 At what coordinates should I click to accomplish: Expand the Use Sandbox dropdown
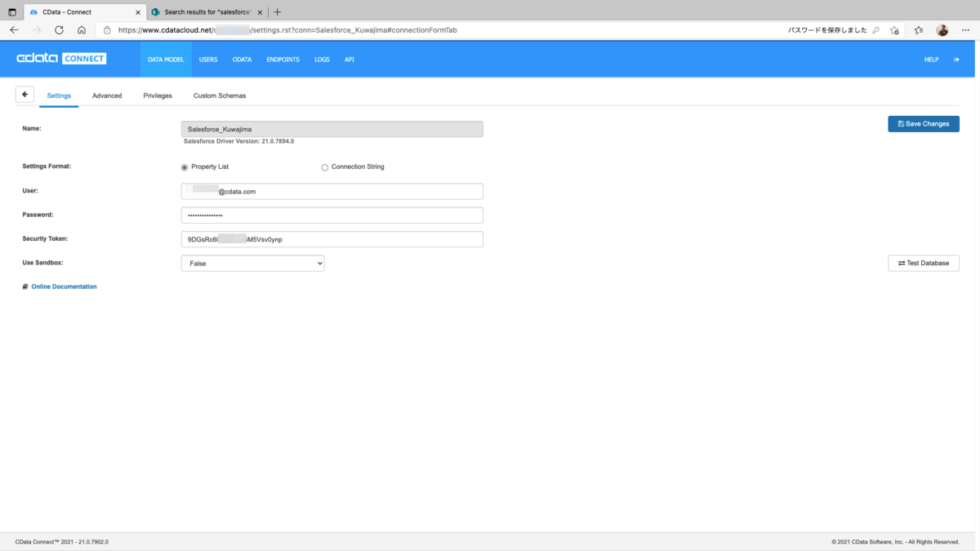click(x=252, y=264)
